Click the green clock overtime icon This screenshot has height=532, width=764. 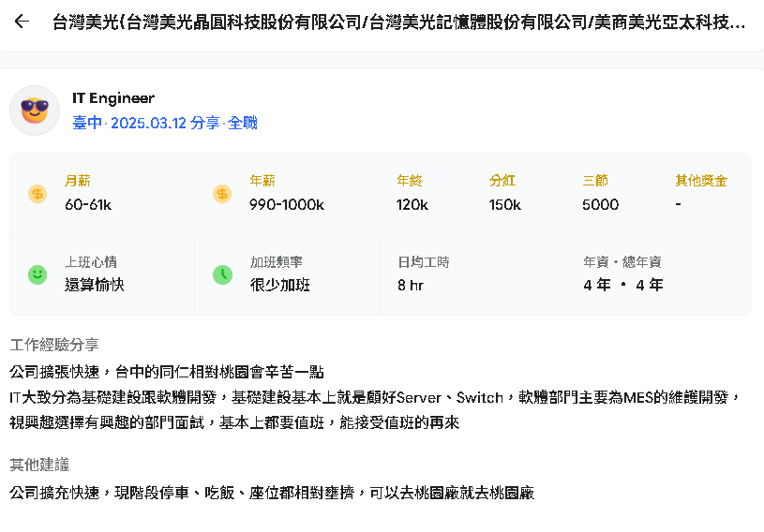click(x=223, y=275)
